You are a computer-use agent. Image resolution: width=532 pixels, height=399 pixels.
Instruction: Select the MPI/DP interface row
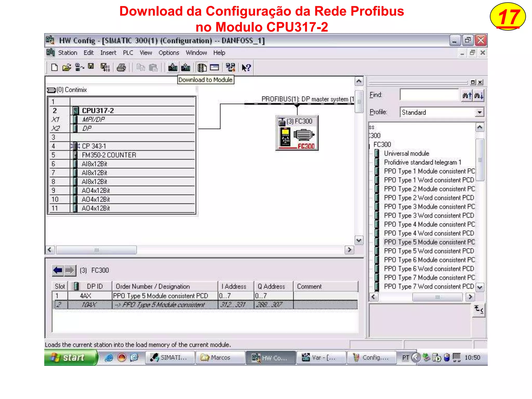(x=122, y=119)
